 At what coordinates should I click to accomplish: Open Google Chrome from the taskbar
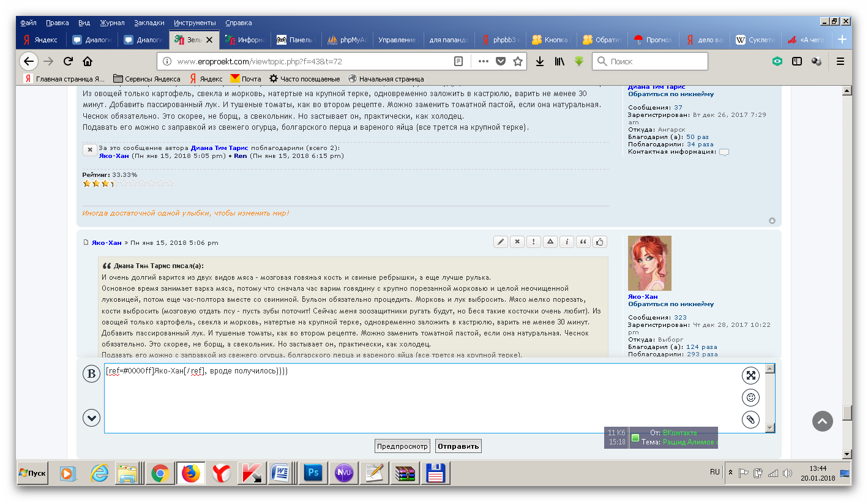[160, 473]
